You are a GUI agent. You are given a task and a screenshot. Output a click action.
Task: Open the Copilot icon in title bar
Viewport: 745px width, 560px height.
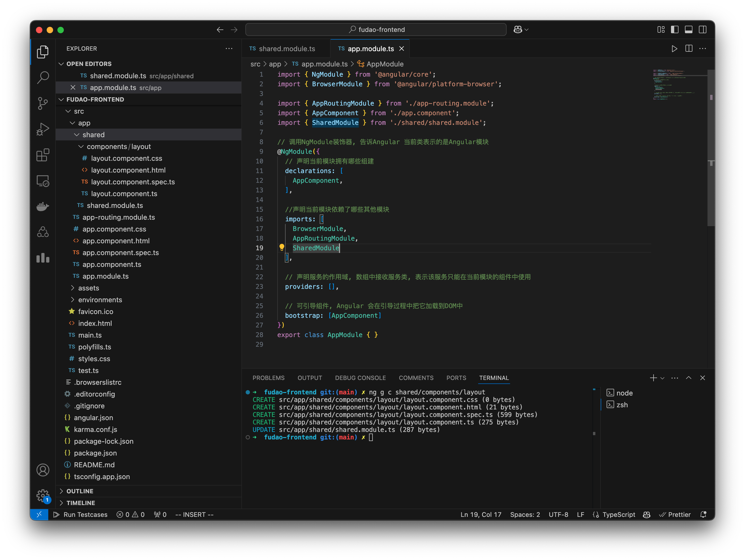pos(518,30)
